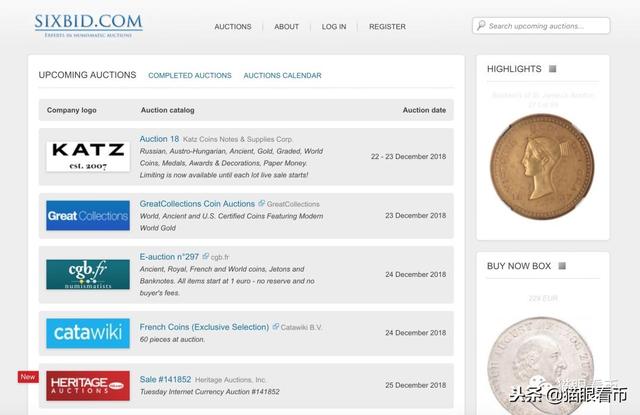Open the cgb.fr numismatics logo
Image resolution: width=640 pixels, height=415 pixels.
[x=88, y=274]
